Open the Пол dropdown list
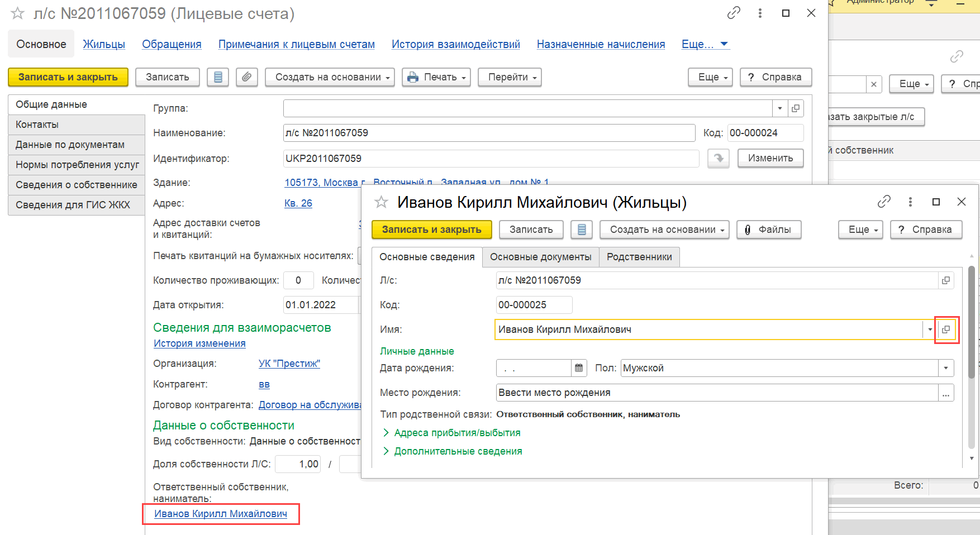Screen dimensions: 980x535 tap(946, 368)
